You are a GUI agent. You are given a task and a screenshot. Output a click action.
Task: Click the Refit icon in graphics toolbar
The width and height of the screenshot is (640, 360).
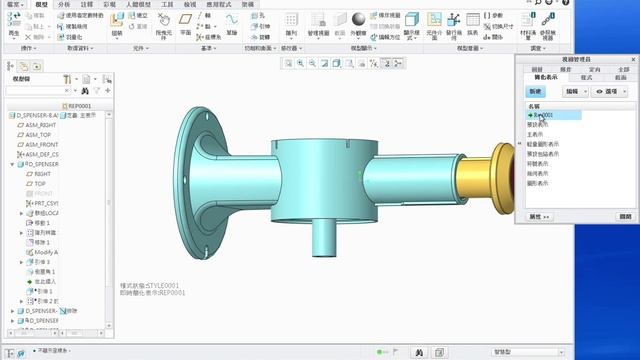click(288, 63)
